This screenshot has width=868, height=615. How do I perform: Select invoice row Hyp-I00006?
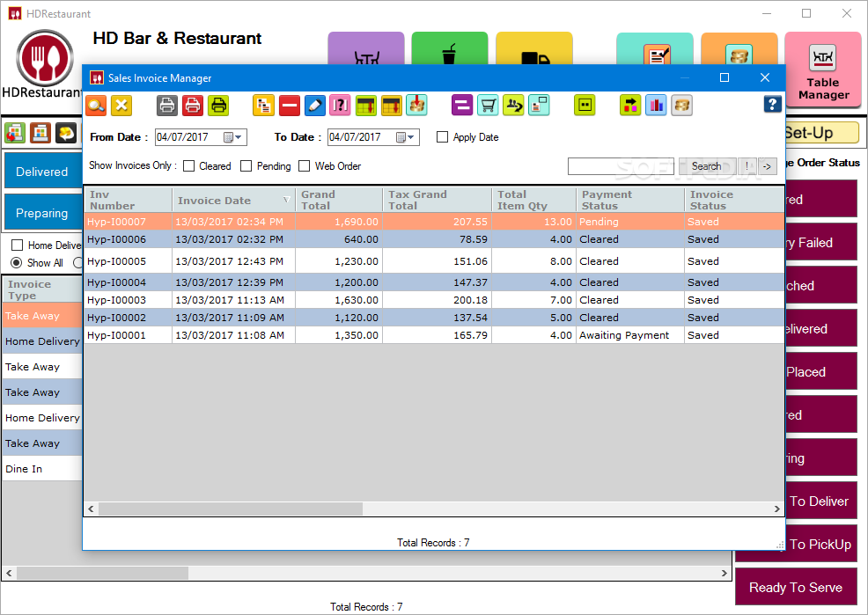coord(434,239)
